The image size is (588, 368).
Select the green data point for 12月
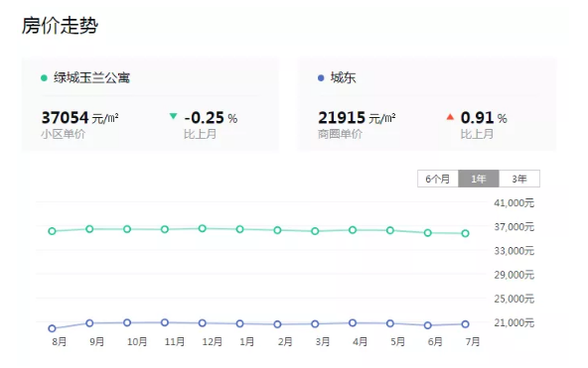click(203, 228)
